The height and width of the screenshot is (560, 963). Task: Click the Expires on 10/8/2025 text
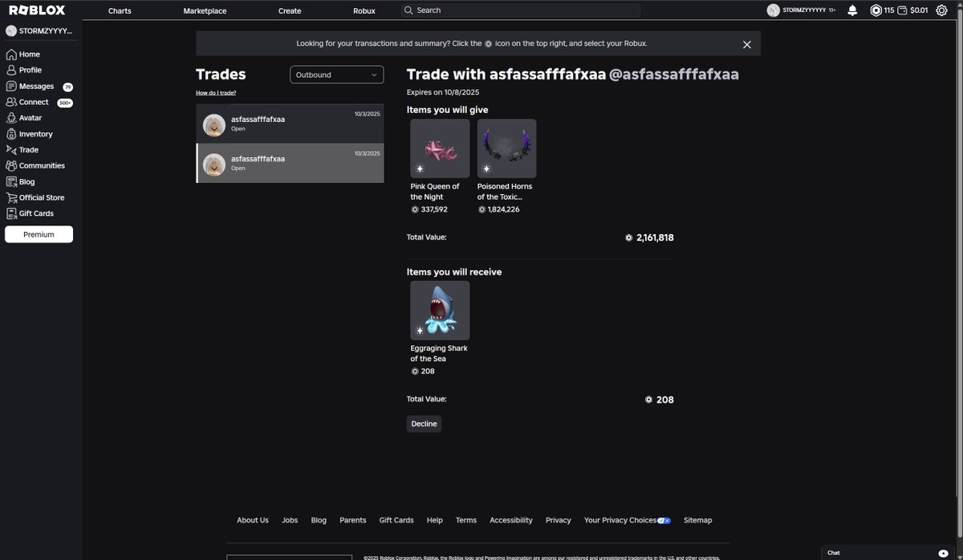pos(443,92)
